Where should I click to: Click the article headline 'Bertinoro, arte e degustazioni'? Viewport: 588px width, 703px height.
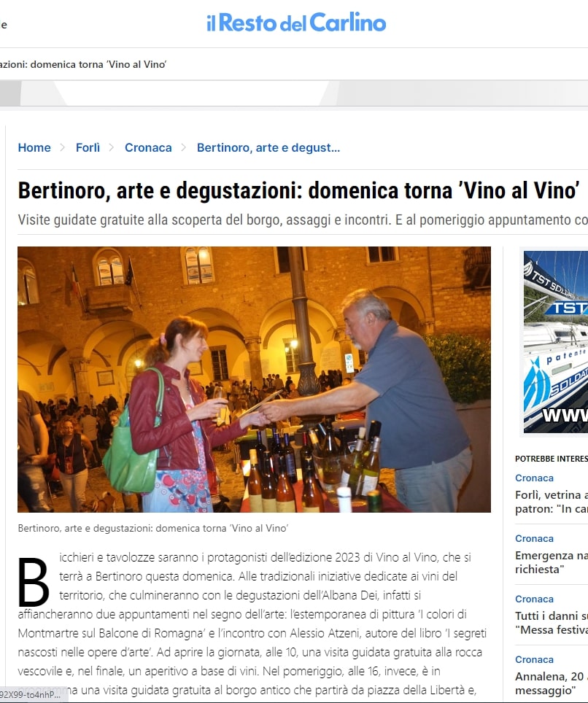pyautogui.click(x=298, y=190)
